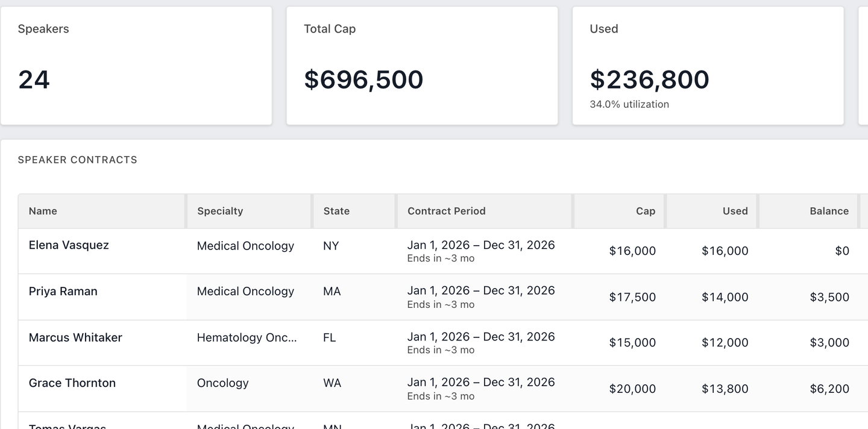
Task: Select the Speakers card label
Action: 43,29
